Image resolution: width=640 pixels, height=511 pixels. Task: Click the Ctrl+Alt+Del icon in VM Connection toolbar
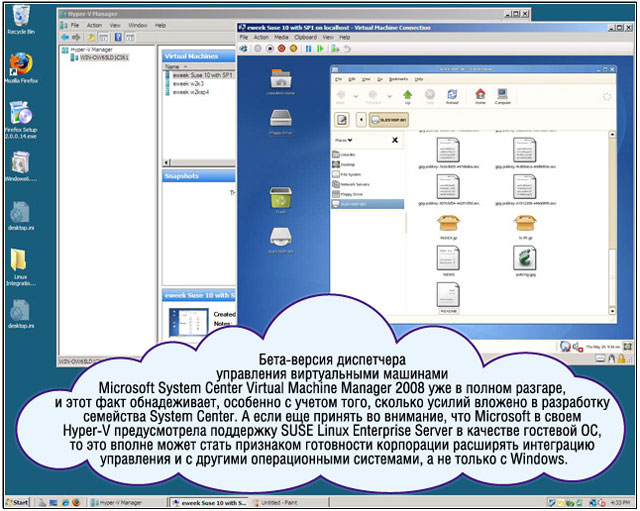click(x=244, y=49)
